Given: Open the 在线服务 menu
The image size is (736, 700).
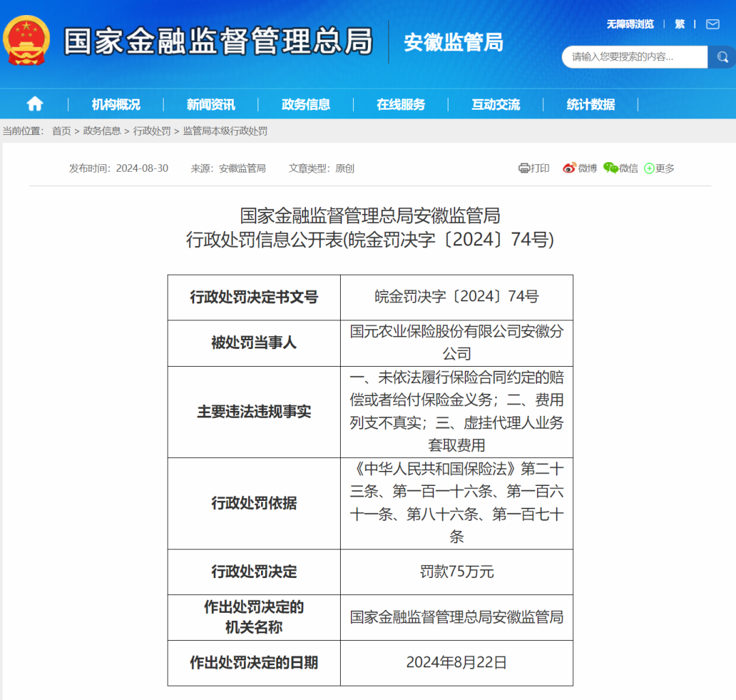Looking at the screenshot, I should tap(401, 104).
